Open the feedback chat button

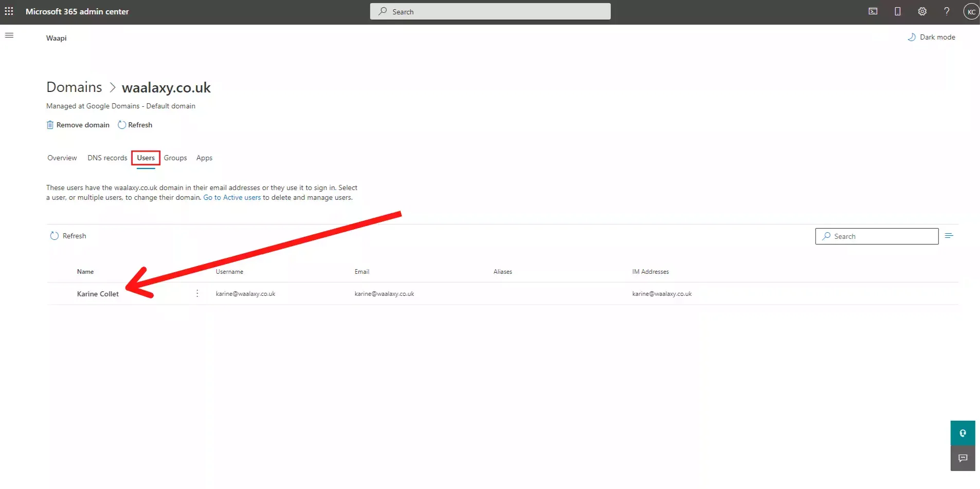click(963, 458)
